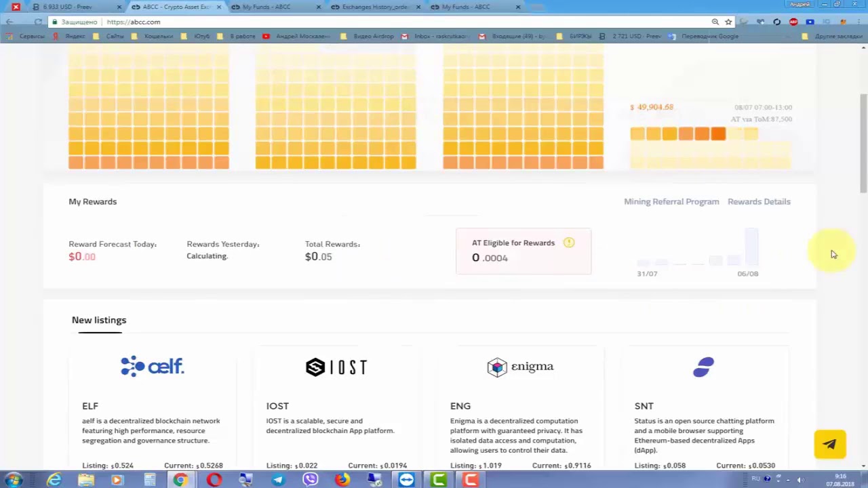Open Telegram from the taskbar
This screenshot has height=488, width=868.
pyautogui.click(x=278, y=480)
